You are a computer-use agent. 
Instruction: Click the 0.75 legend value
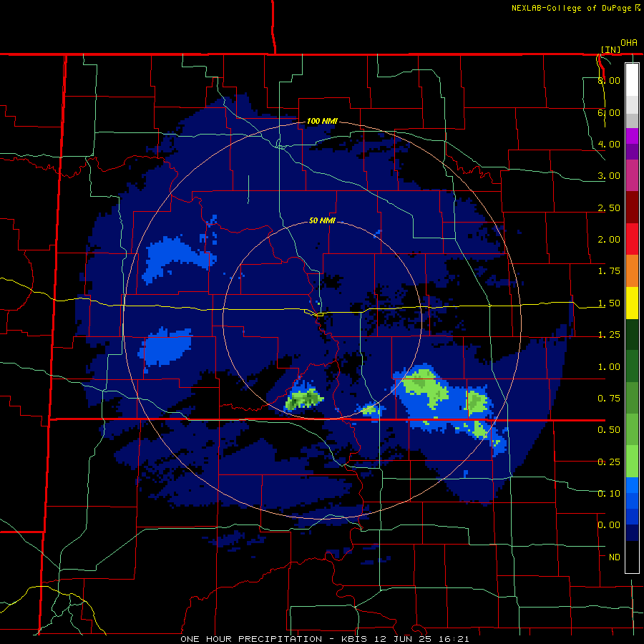click(x=609, y=399)
